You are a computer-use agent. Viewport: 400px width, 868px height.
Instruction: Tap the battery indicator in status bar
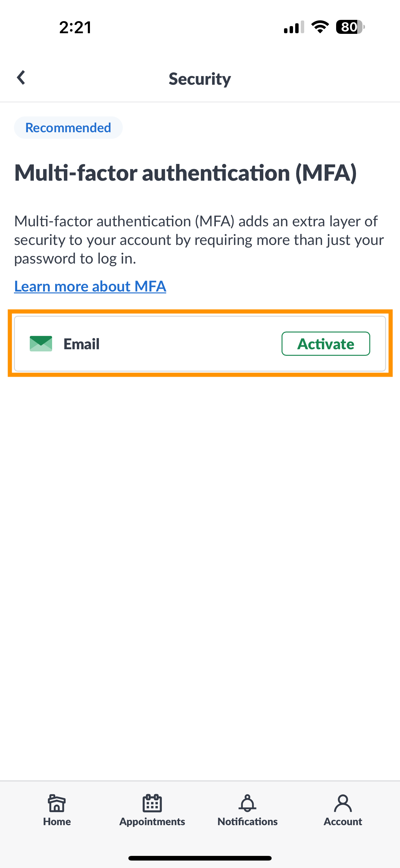point(350,27)
